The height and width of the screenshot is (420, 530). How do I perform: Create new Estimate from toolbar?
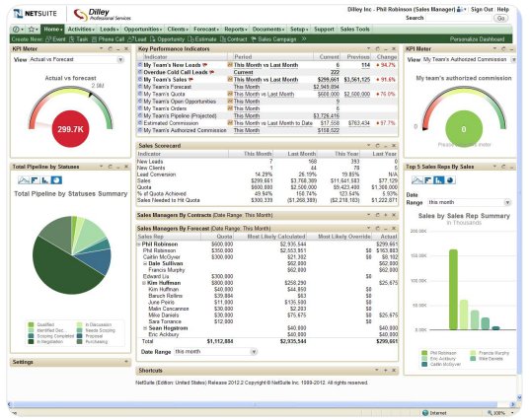(x=202, y=39)
